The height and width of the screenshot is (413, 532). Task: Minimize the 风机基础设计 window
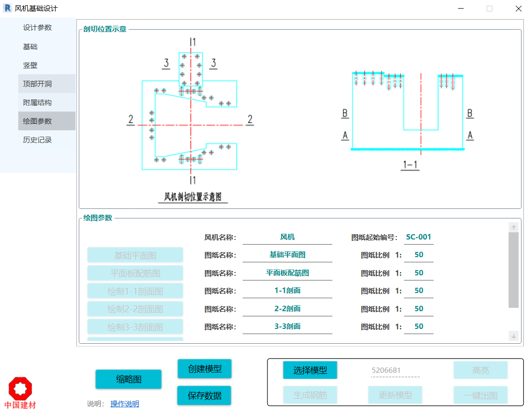(460, 9)
